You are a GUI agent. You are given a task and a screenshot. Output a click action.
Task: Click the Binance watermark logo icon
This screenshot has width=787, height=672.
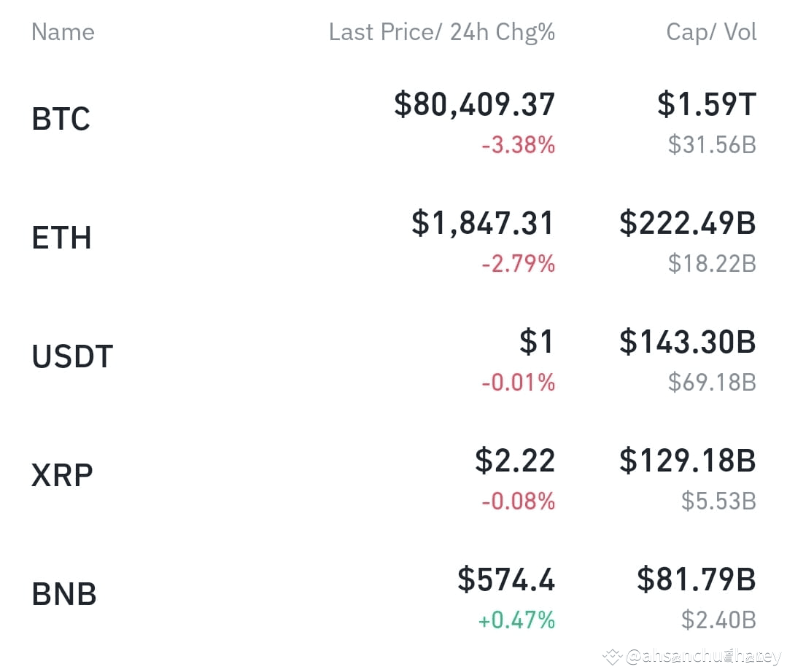click(613, 657)
